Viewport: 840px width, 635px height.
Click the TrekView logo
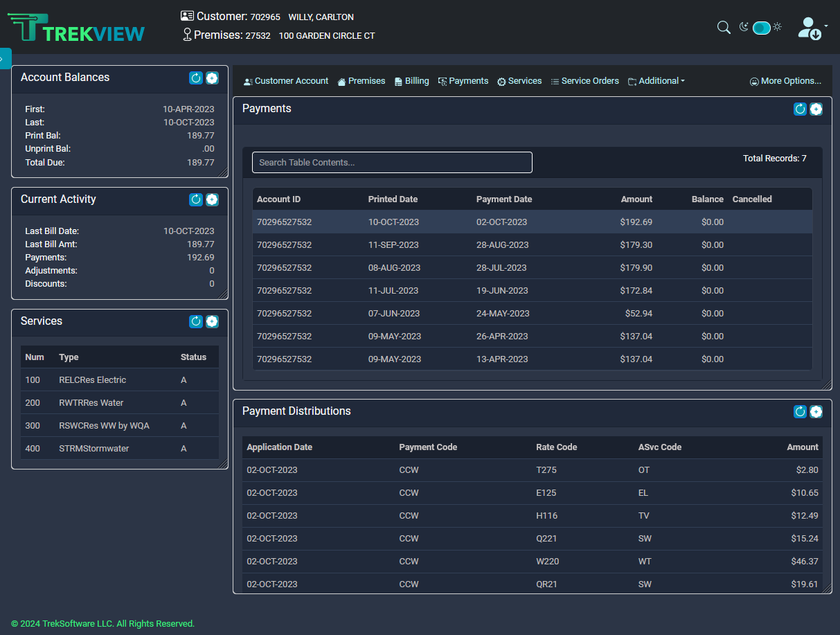pyautogui.click(x=76, y=28)
